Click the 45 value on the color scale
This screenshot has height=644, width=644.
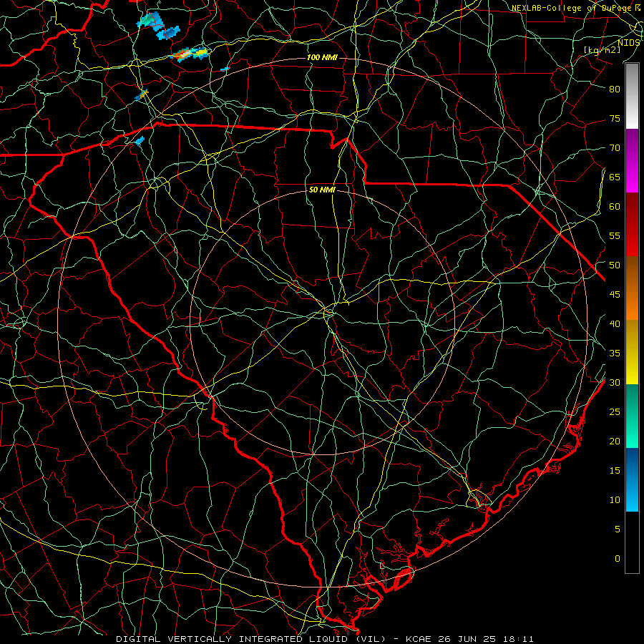tap(615, 295)
